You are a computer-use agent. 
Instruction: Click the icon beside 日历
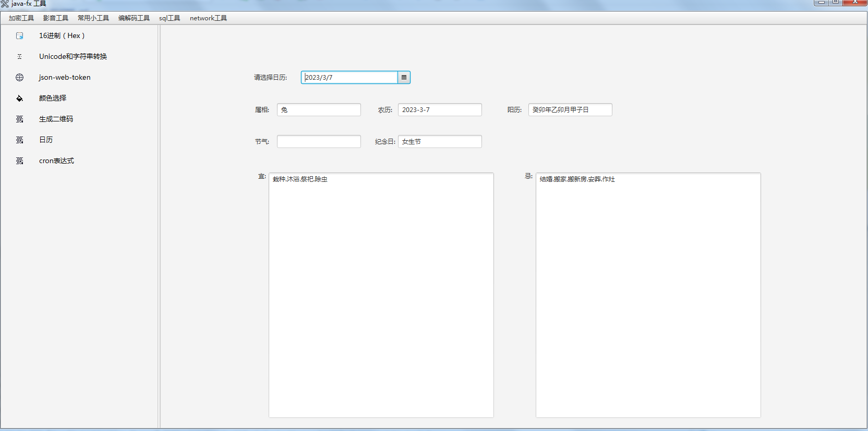point(20,140)
